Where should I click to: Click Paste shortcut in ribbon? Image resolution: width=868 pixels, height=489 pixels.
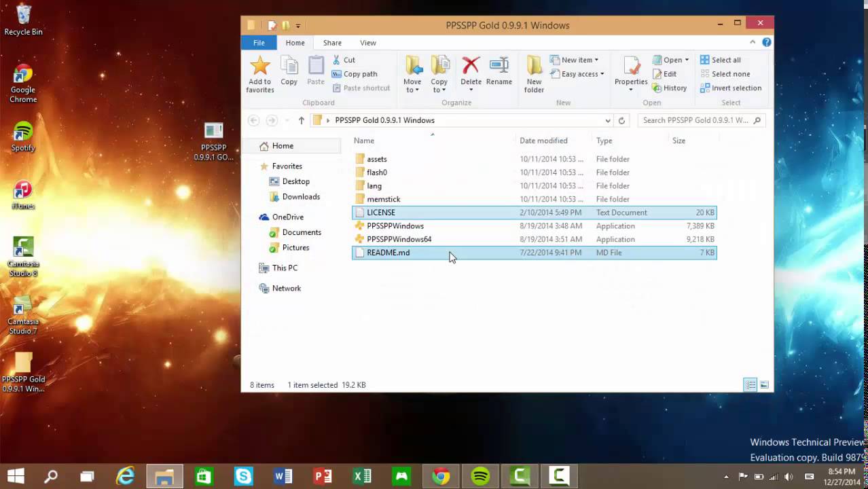tap(361, 88)
